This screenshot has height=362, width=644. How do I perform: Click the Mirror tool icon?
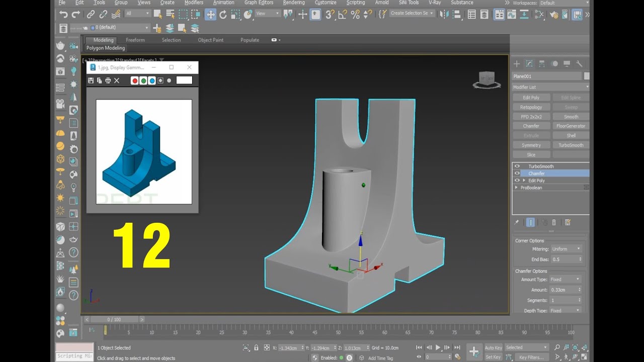click(444, 15)
